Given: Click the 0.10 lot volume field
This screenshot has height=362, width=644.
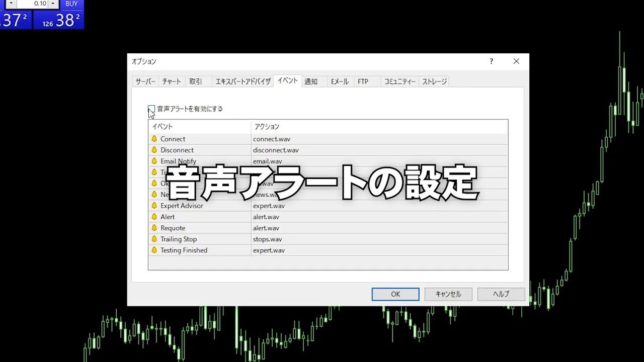Looking at the screenshot, I should coord(33,4).
